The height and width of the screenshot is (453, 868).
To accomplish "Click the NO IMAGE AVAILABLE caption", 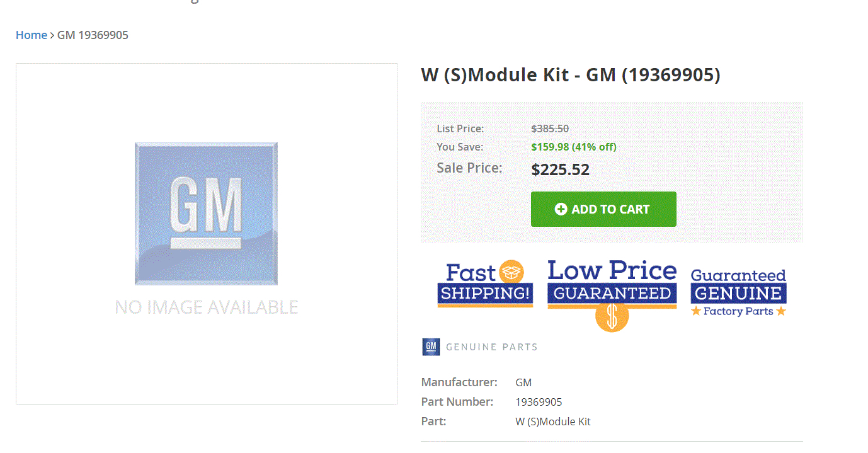I will (206, 307).
